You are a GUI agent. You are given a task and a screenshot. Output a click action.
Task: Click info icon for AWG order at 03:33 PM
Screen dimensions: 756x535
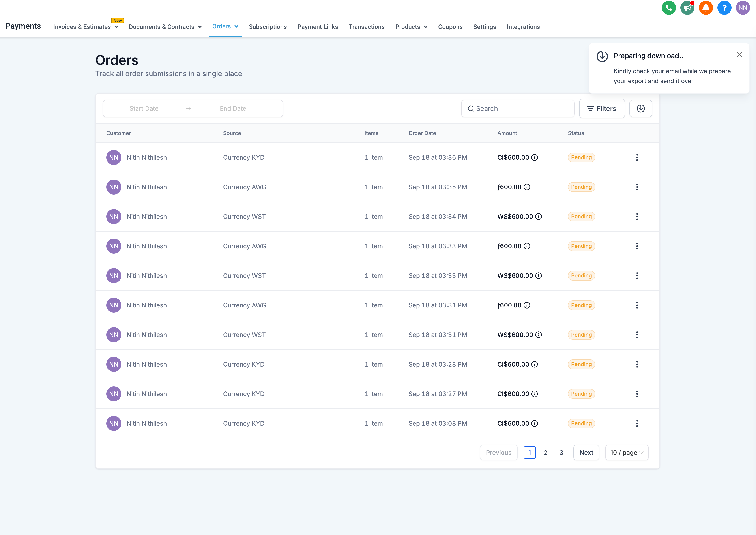(527, 246)
